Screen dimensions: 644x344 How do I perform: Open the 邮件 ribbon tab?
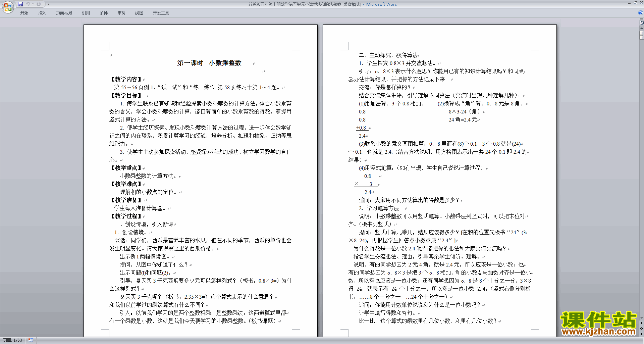104,13
